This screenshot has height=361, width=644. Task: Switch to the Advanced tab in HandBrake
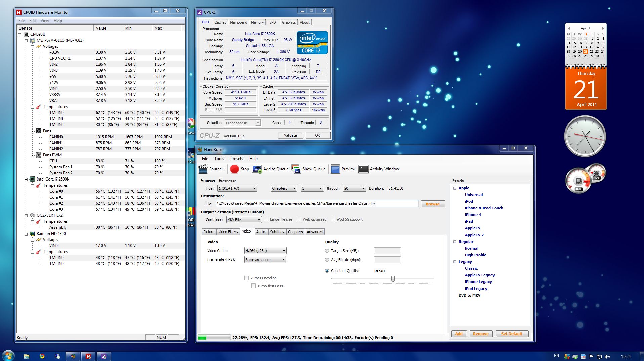click(315, 232)
